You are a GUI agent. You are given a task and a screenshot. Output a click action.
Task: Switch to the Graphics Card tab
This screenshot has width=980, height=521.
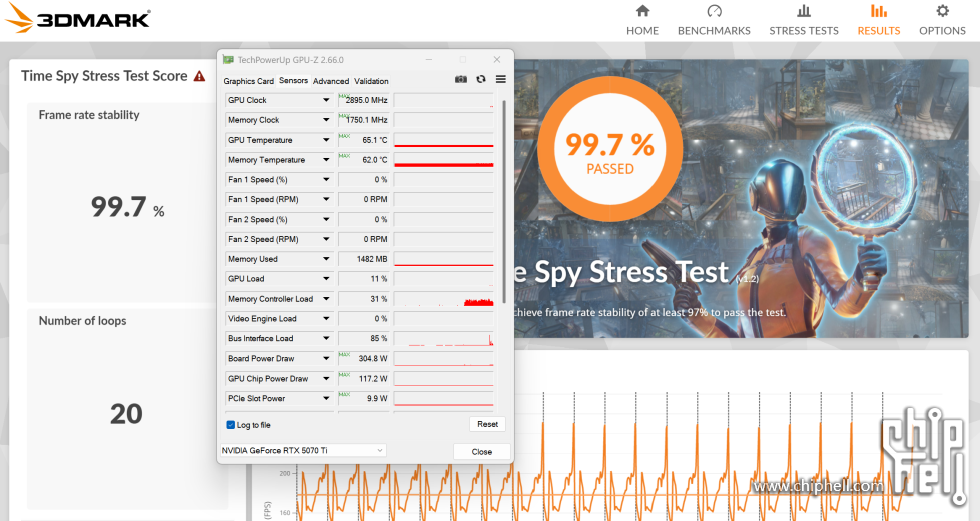point(248,81)
